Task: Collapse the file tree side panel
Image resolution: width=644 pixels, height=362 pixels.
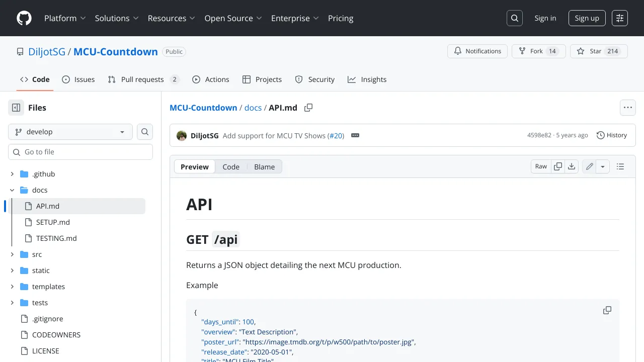Action: pos(16,108)
